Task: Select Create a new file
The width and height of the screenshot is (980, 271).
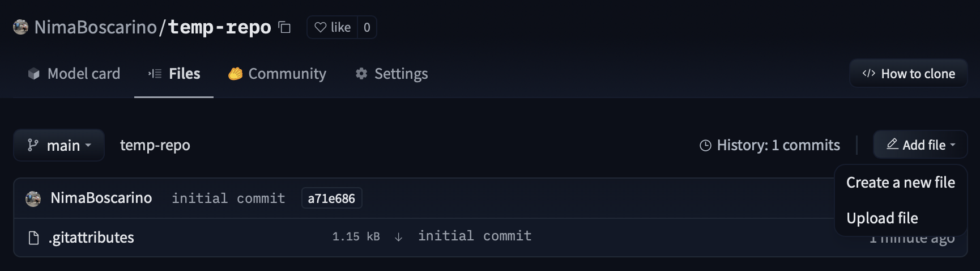Action: coord(900,183)
